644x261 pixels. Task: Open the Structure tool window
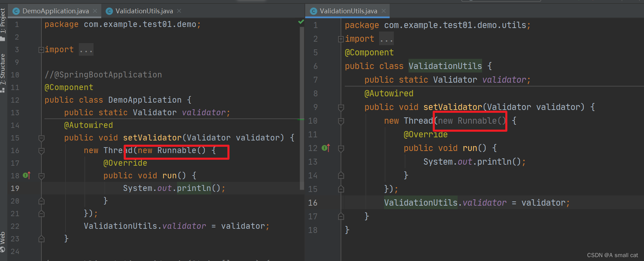point(3,73)
